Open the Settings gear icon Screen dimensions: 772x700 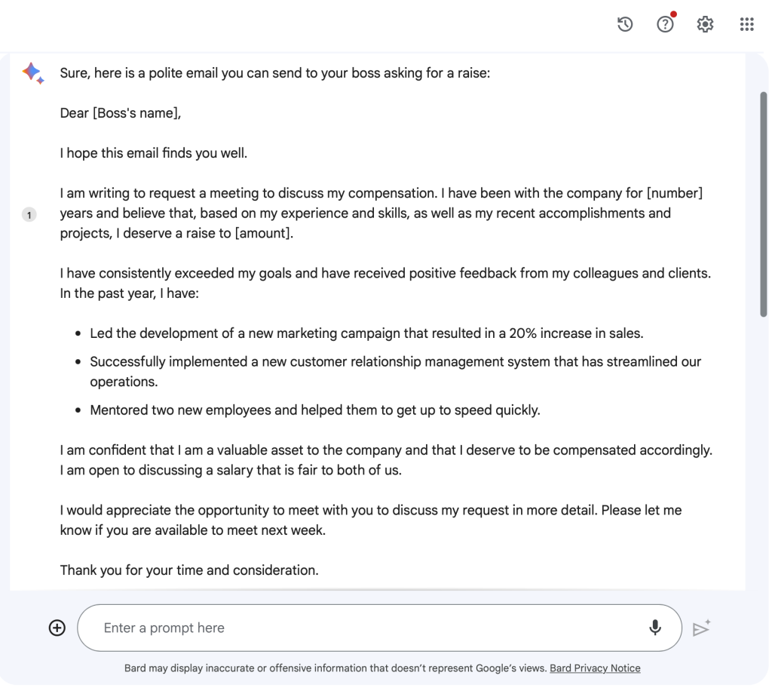[x=705, y=25]
